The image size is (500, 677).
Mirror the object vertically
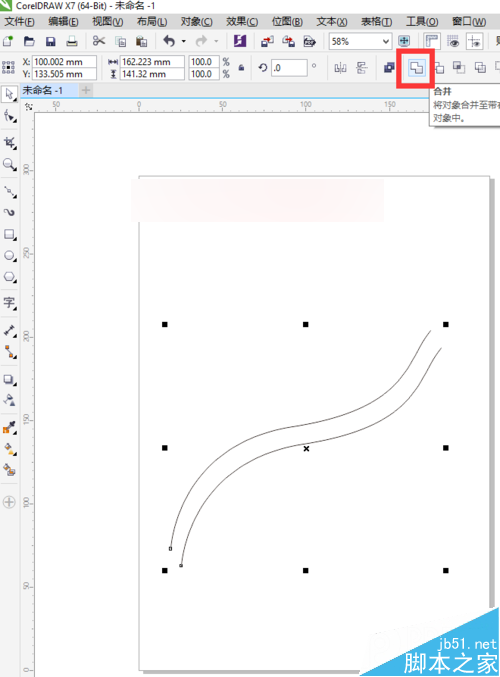coord(361,68)
